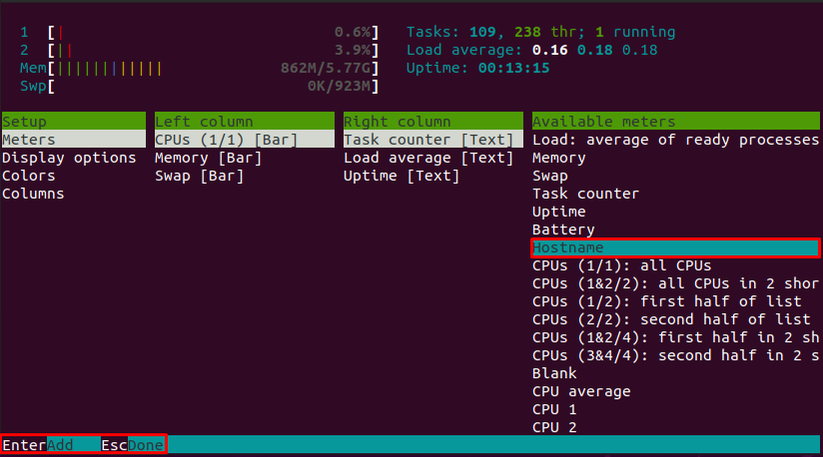Choose CPU average meter

pyautogui.click(x=582, y=391)
